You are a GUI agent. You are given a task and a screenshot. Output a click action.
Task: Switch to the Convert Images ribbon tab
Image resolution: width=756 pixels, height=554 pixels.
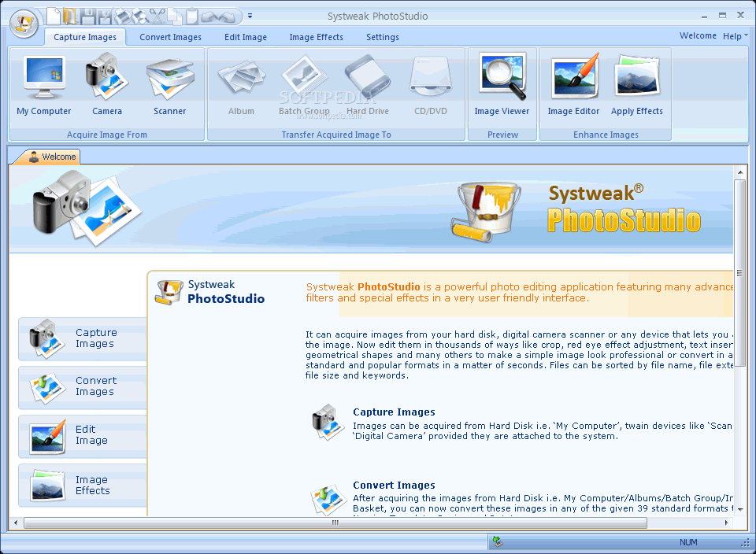(170, 37)
